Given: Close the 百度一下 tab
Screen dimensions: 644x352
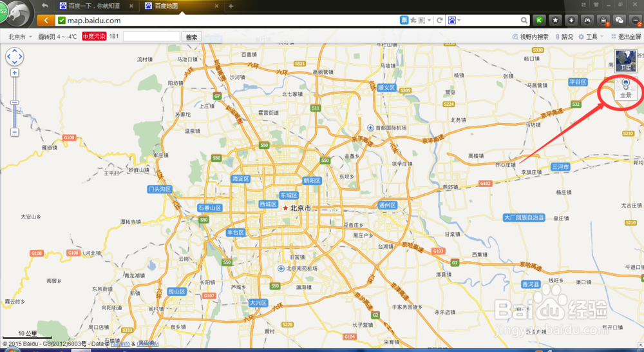Looking at the screenshot, I should [131, 6].
